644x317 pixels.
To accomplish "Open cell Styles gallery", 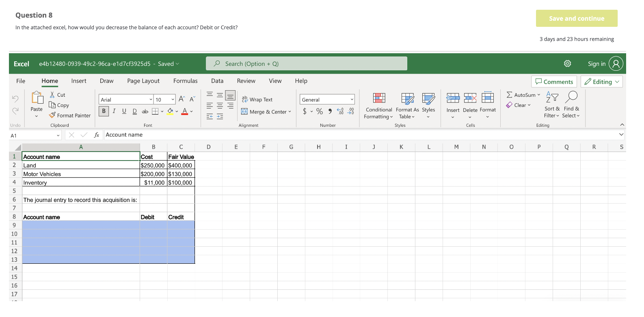I will [428, 105].
